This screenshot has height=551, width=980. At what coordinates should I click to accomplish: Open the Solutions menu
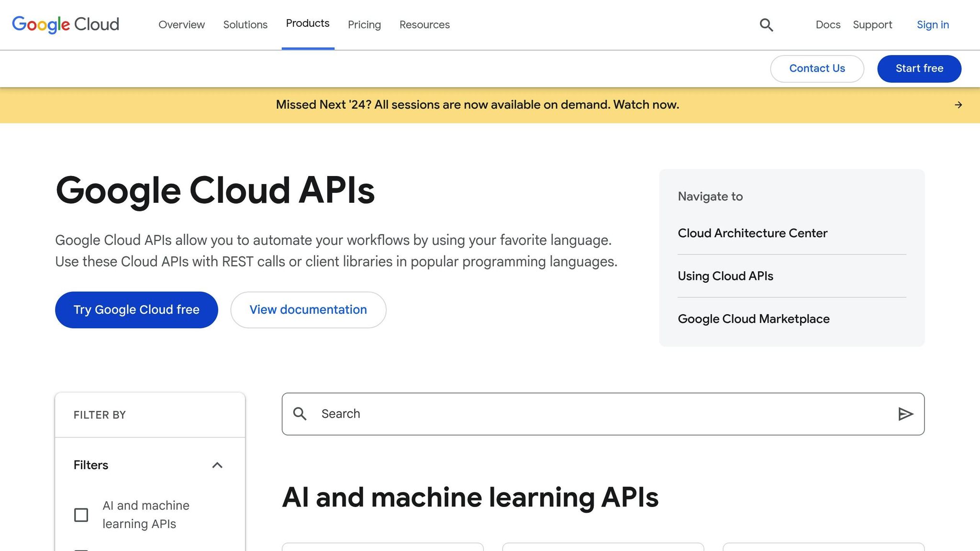(245, 25)
